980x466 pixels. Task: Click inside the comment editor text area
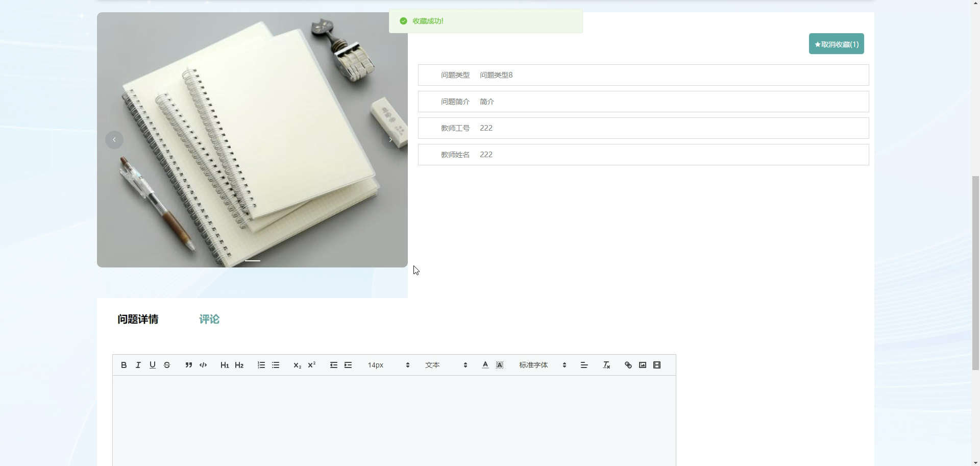[394, 421]
